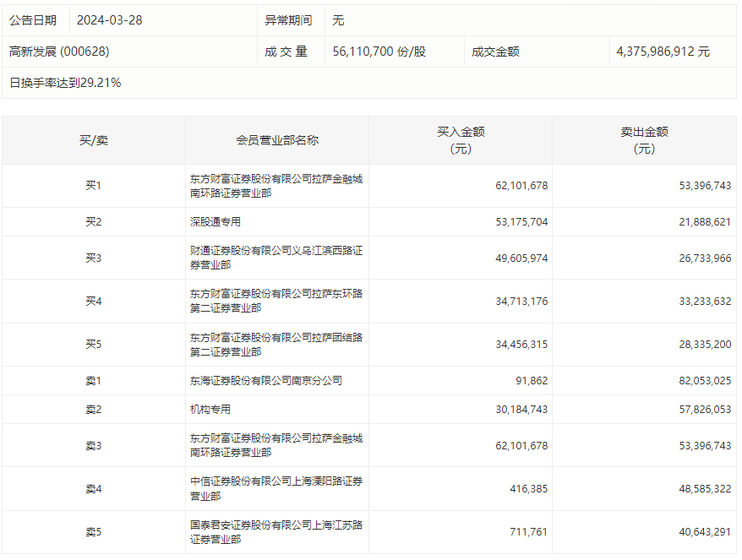Click the buy amount 416,385
The height and width of the screenshot is (560, 742).
(528, 489)
